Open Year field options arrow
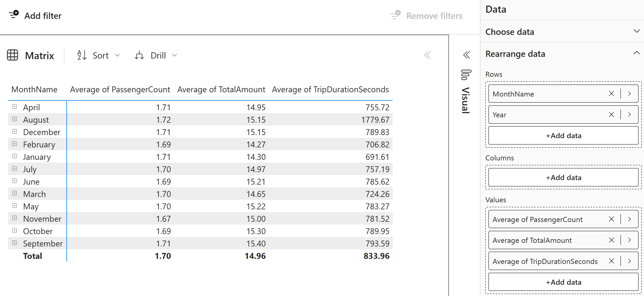 630,115
